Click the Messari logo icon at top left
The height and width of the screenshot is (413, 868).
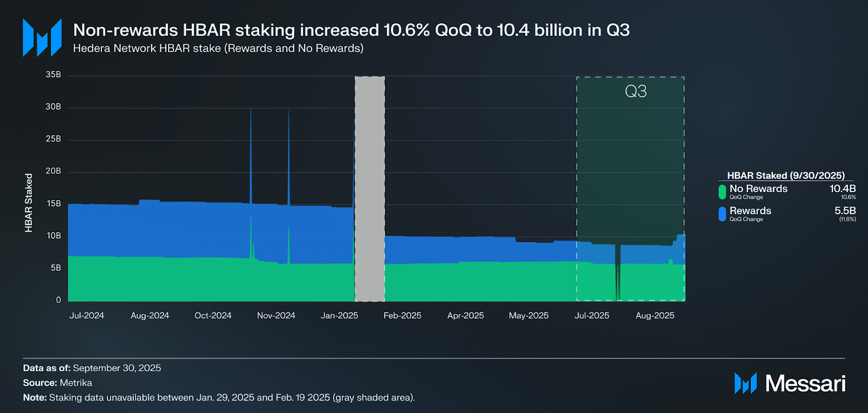tap(42, 37)
